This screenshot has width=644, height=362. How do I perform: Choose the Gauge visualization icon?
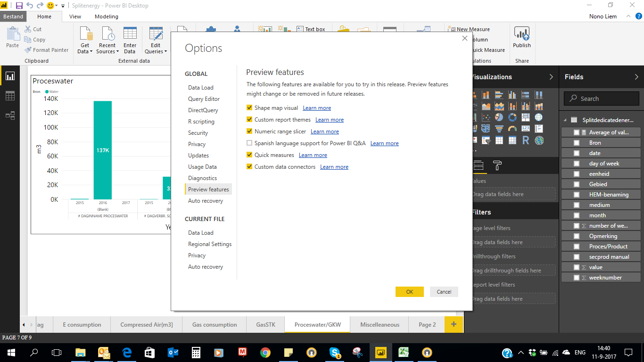tap(512, 129)
